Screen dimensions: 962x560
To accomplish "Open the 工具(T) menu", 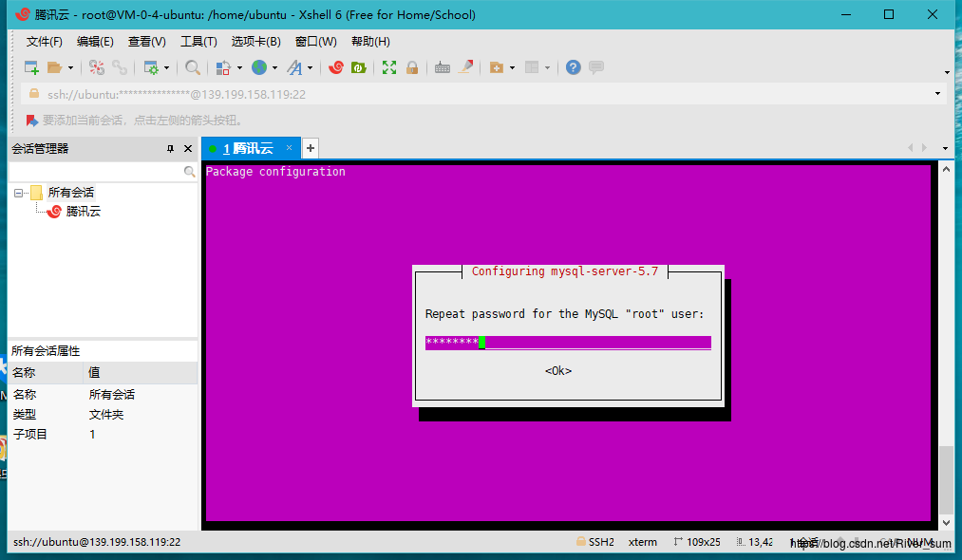I will (x=198, y=42).
